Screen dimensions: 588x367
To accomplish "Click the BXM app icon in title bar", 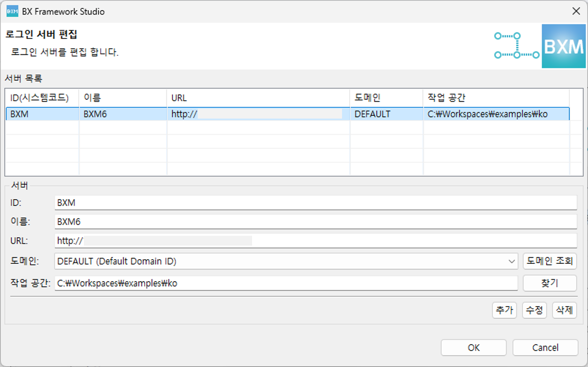I will click(x=12, y=11).
